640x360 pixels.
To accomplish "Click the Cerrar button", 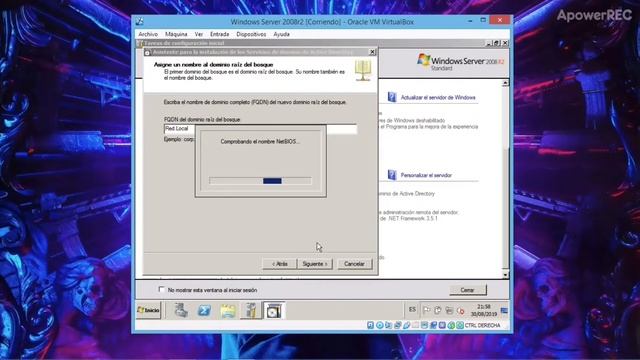I will point(468,290).
